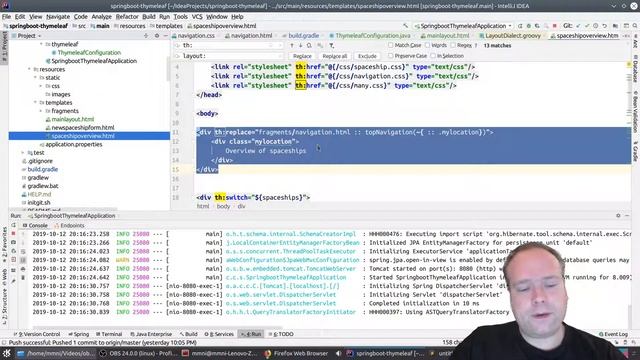Expand the css folder
The image size is (640, 360).
click(x=41, y=86)
